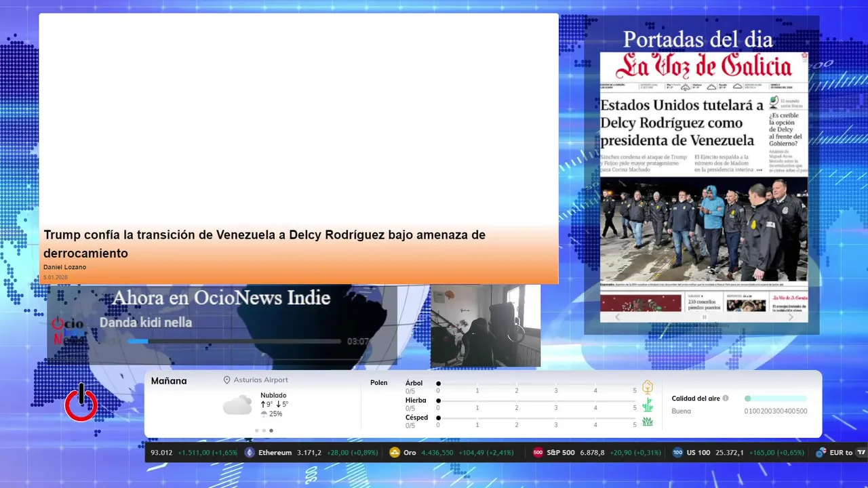Click the +104,49 (+2,41%) gold change
This screenshot has width=868, height=488.
pos(486,453)
